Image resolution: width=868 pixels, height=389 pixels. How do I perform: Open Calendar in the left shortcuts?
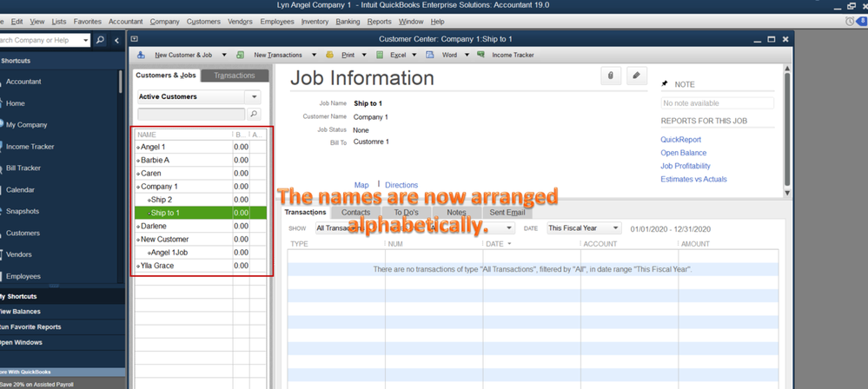pyautogui.click(x=20, y=190)
